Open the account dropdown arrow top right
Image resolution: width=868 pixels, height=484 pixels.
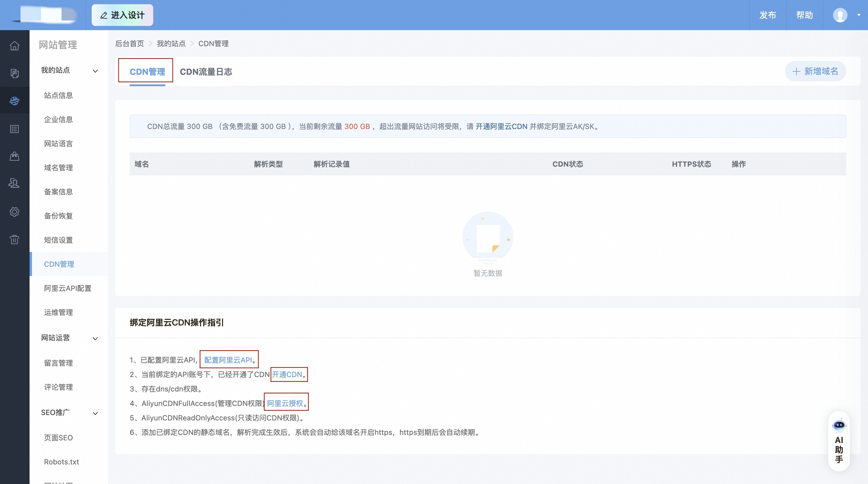point(857,15)
